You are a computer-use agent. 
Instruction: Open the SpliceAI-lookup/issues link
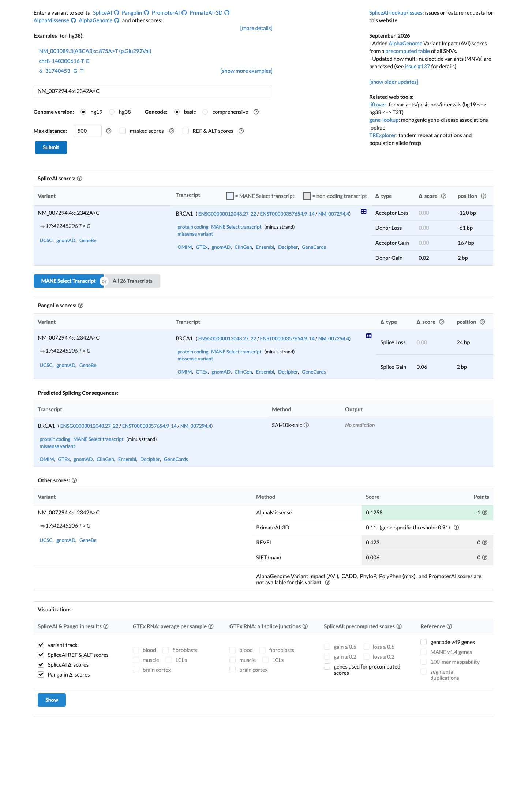point(396,13)
